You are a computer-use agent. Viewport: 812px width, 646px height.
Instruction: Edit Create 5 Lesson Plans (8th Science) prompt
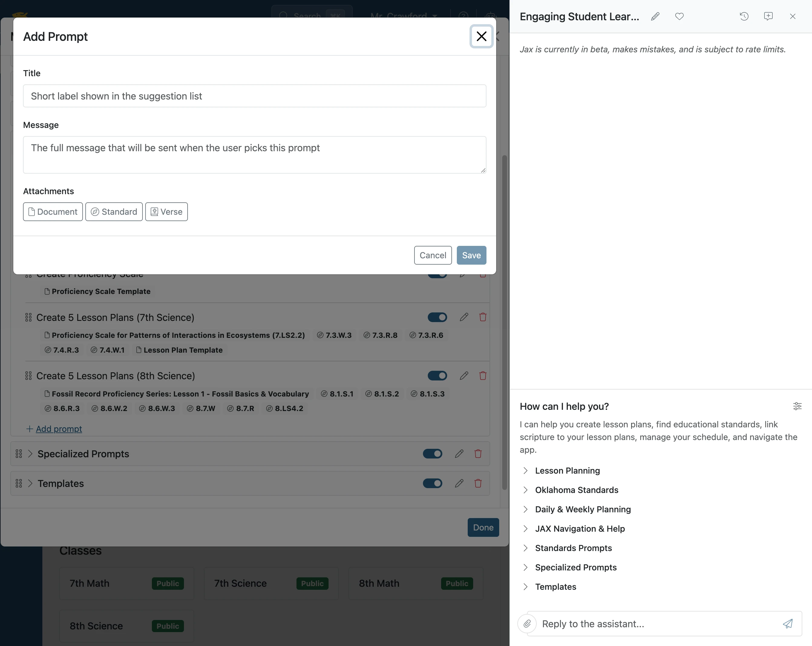coord(464,376)
